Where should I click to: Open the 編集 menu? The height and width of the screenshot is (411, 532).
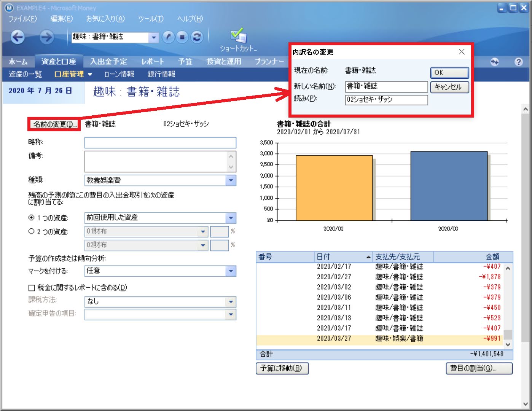(61, 19)
